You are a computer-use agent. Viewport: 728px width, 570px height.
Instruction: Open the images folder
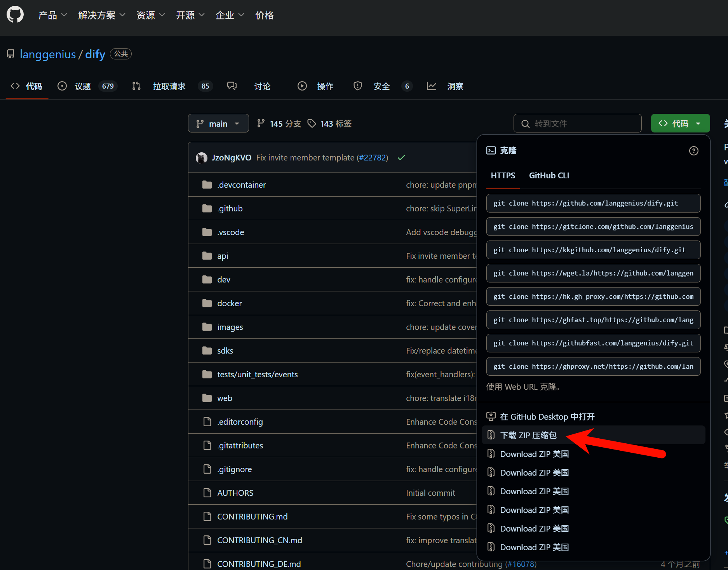[230, 327]
